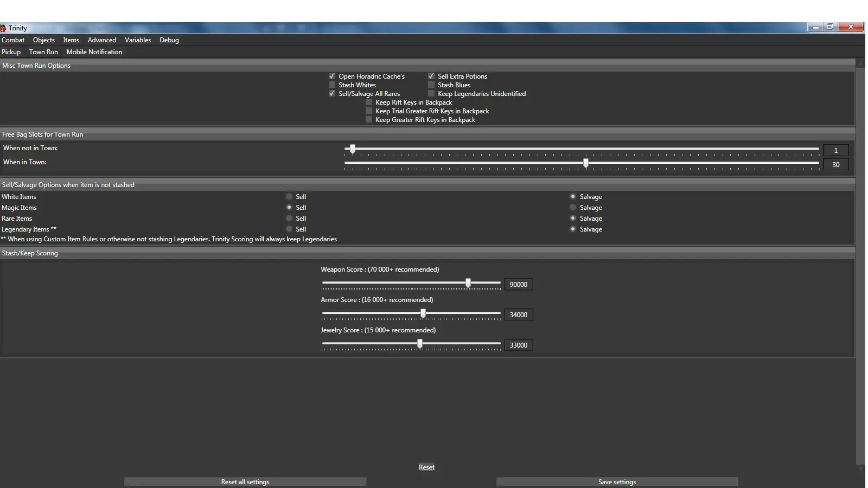Click the Reset button
Image resolution: width=868 pixels, height=488 pixels.
coord(426,467)
